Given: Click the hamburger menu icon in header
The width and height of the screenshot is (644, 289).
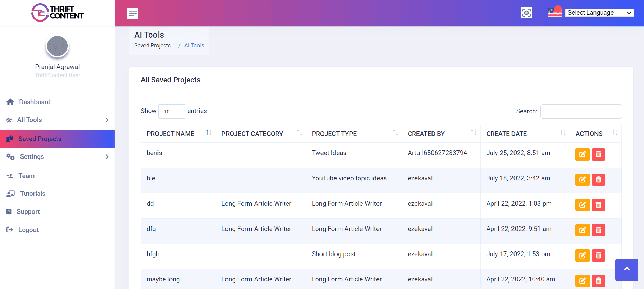Looking at the screenshot, I should coord(133,13).
